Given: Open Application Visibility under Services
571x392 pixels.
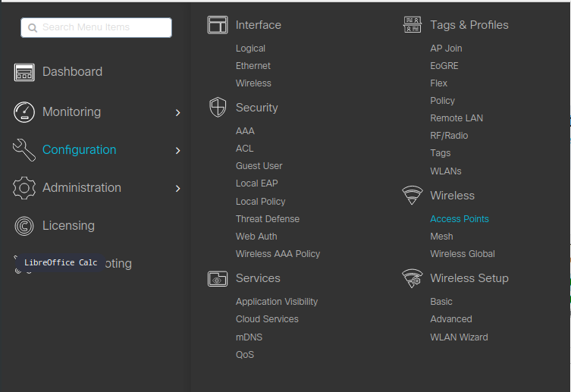Looking at the screenshot, I should tap(277, 302).
